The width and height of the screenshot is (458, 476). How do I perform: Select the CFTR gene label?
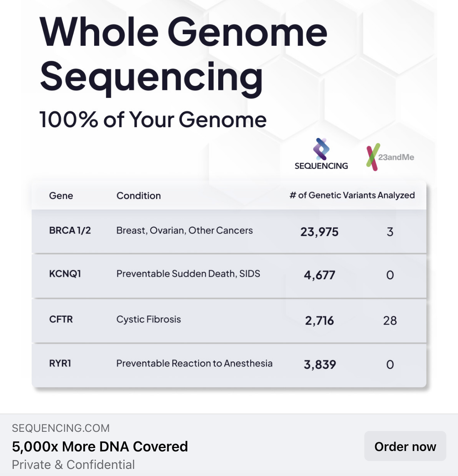click(61, 319)
